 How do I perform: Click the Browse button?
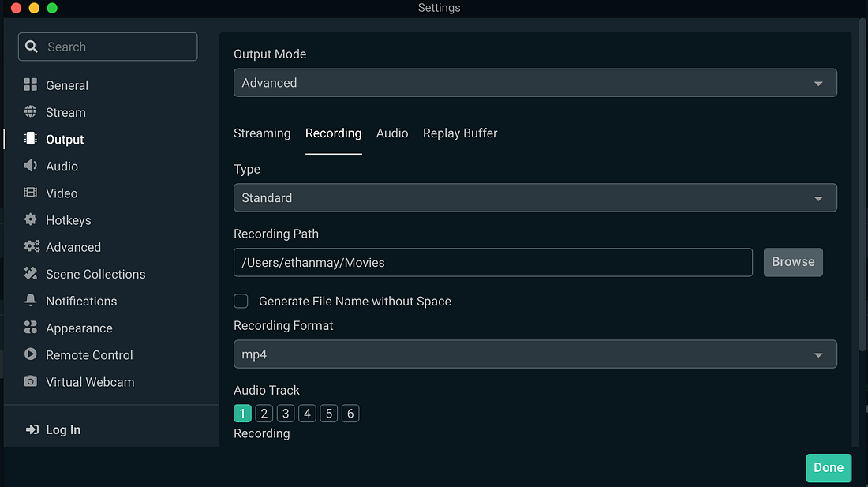[x=793, y=262]
